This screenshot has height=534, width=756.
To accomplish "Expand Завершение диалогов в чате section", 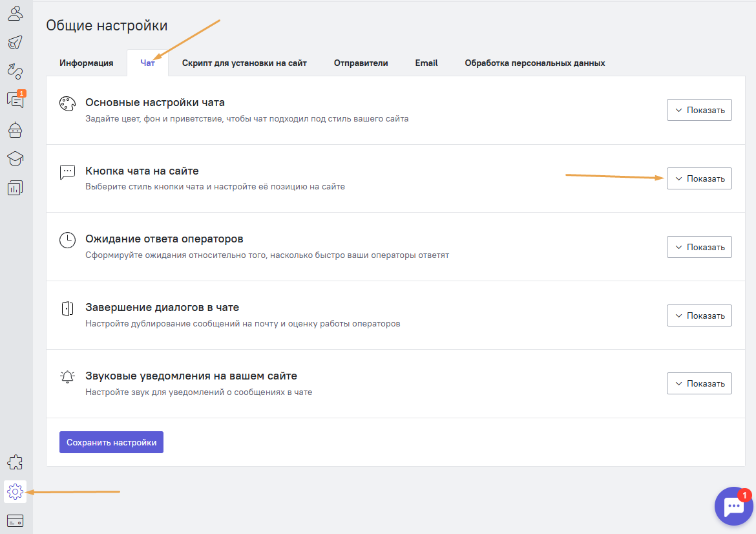I will tap(699, 315).
